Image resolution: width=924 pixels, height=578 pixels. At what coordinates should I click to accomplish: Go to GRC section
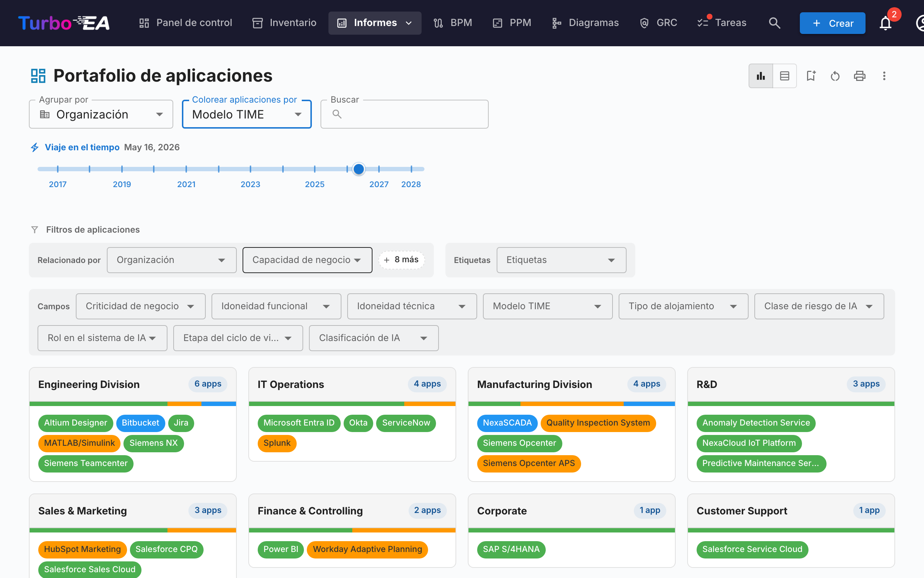(x=658, y=23)
